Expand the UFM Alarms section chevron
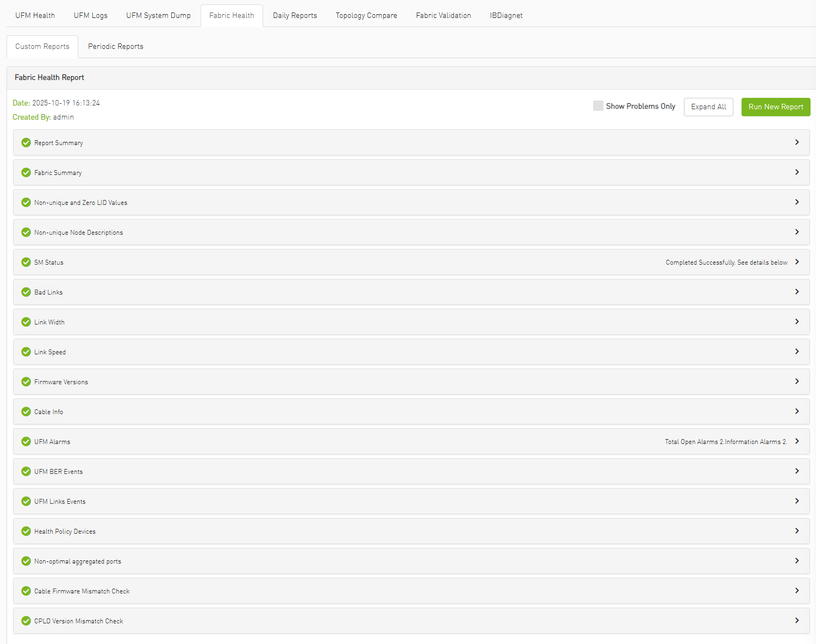This screenshot has height=644, width=816. tap(797, 441)
